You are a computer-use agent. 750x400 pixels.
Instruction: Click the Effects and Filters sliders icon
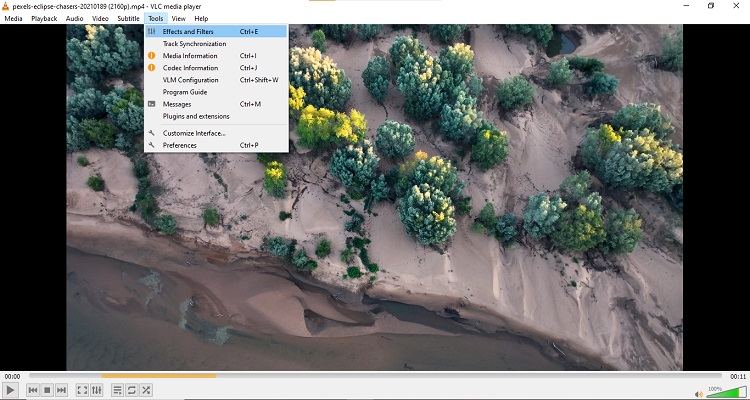(152, 32)
